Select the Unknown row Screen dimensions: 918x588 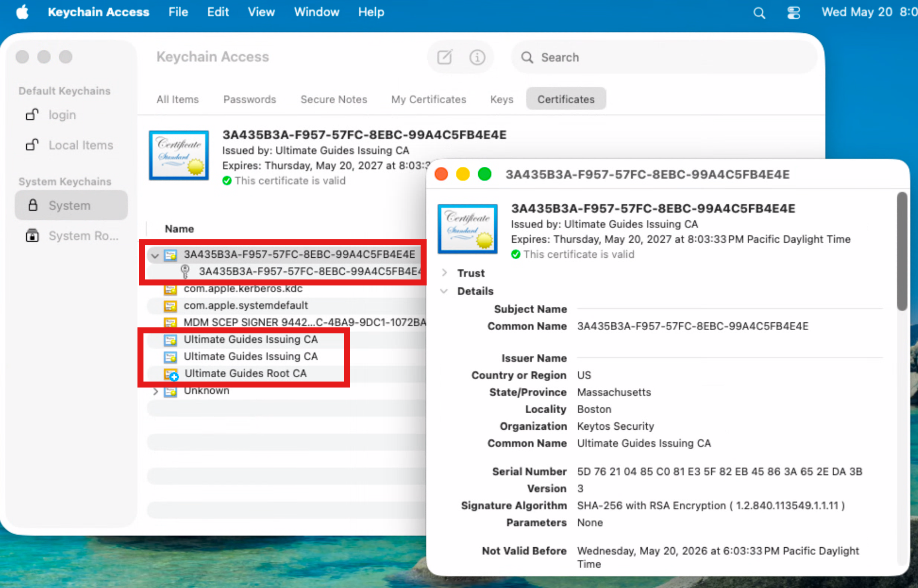coord(286,391)
